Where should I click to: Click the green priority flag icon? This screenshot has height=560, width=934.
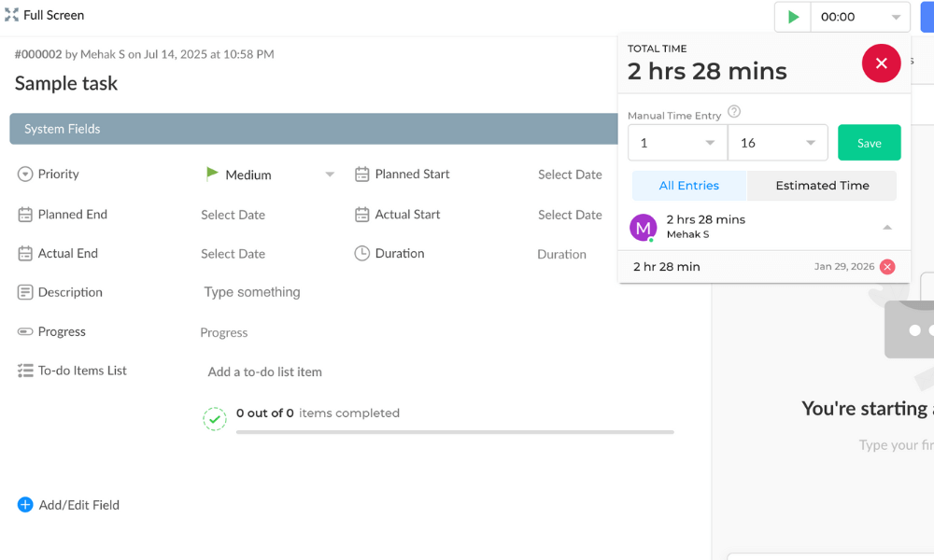[x=212, y=174]
